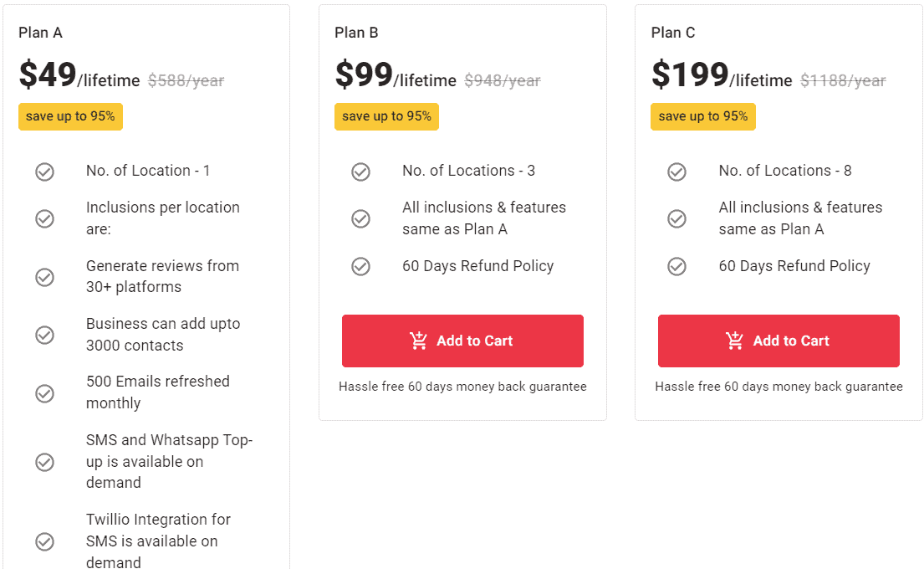Image resolution: width=924 pixels, height=569 pixels.
Task: Click the checkmark next to 'No. of Locations - 3'
Action: [360, 171]
